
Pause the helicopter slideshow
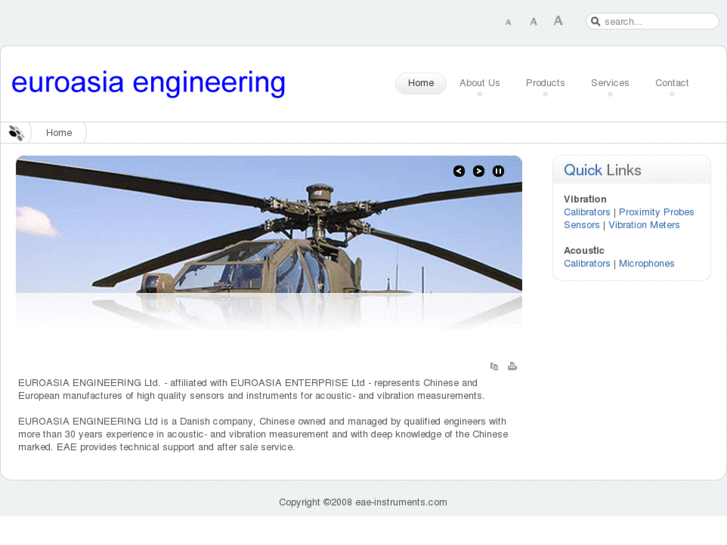(x=498, y=171)
